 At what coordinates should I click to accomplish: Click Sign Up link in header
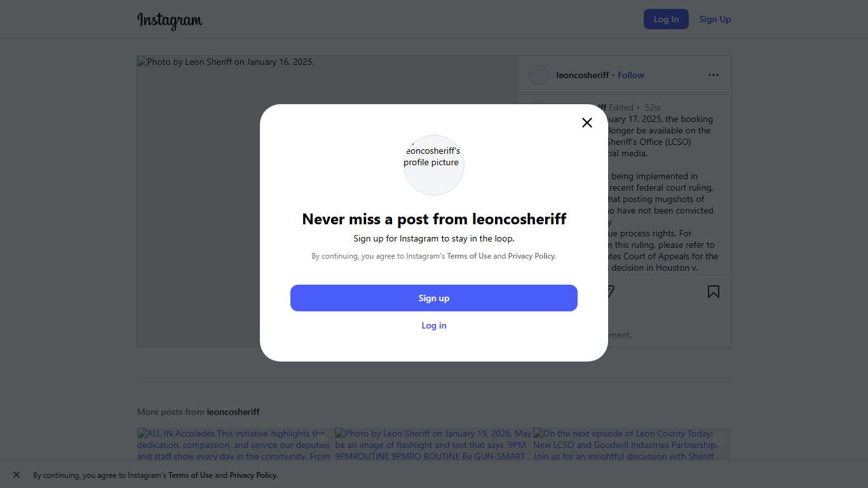(715, 19)
